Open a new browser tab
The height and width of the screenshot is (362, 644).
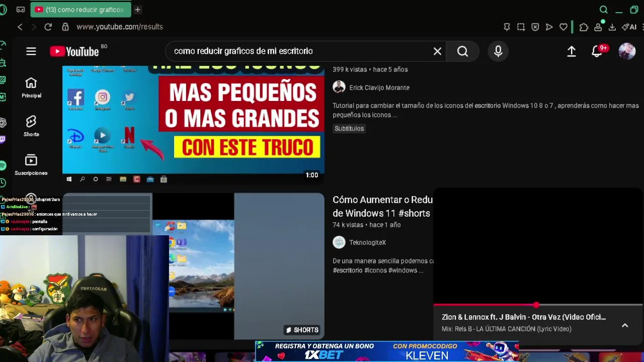click(137, 10)
